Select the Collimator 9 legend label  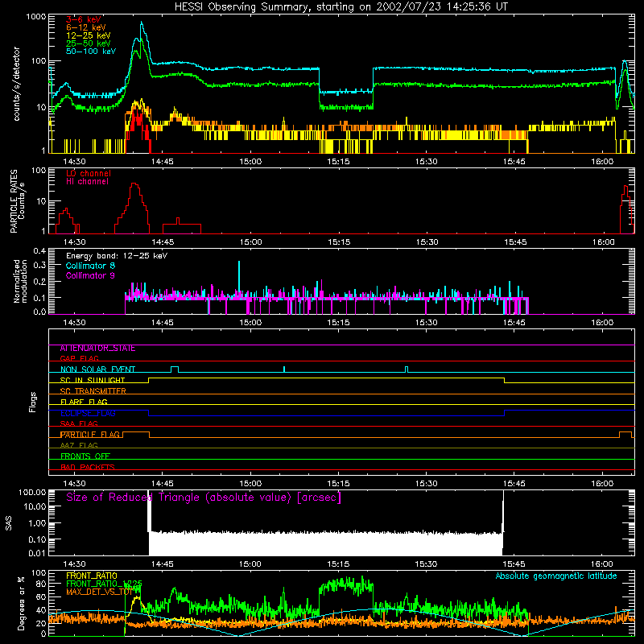tap(90, 275)
